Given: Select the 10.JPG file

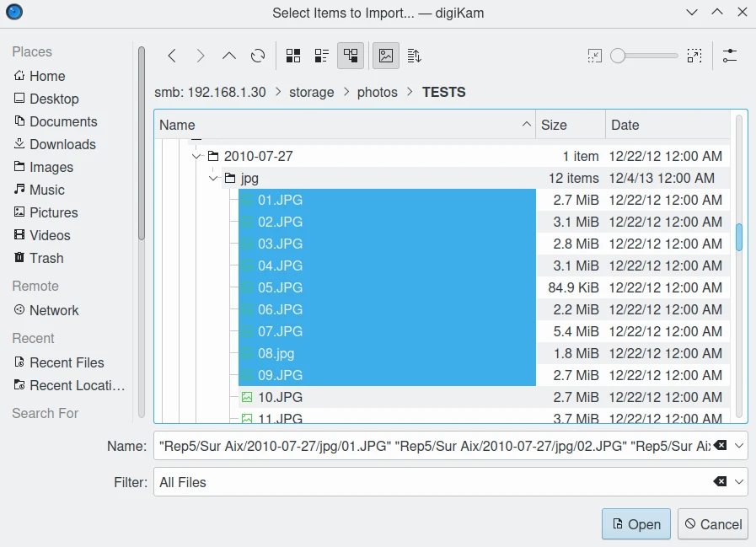Looking at the screenshot, I should click(x=280, y=397).
